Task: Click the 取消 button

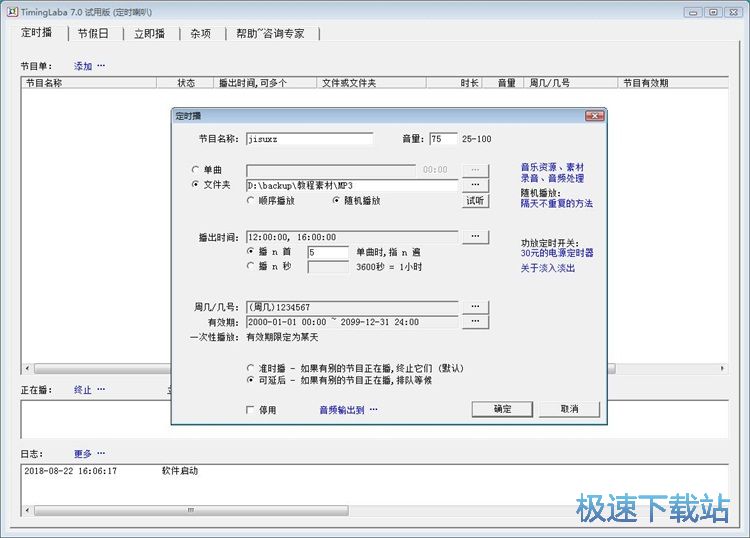Action: [569, 409]
